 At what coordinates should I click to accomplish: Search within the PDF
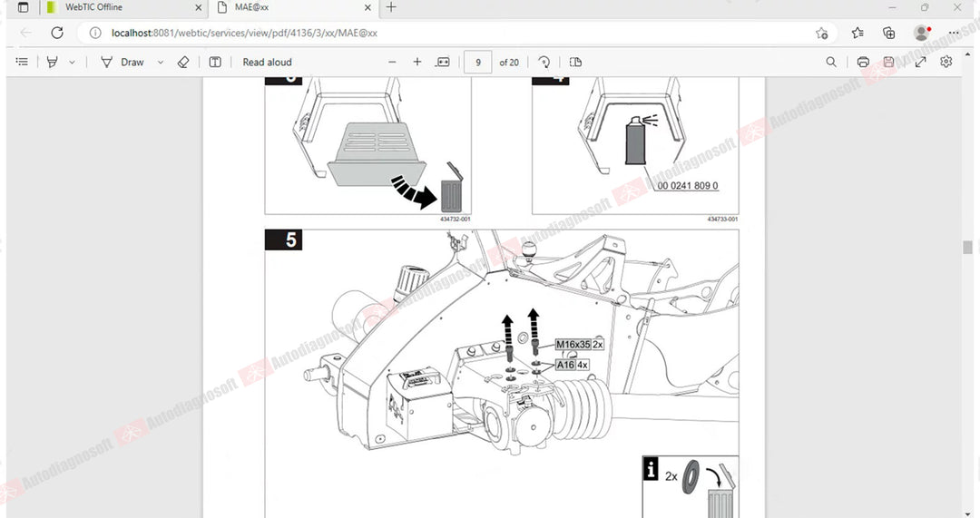pos(830,62)
